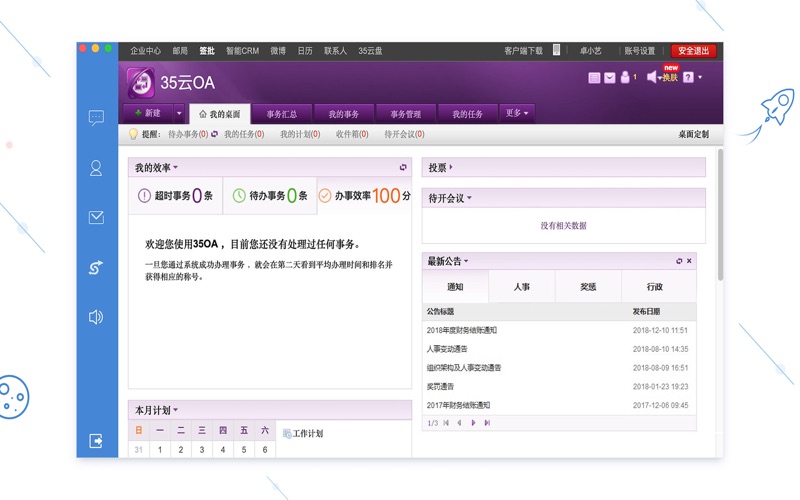
Task: Click the mail envelope icon in left sidebar
Action: (x=96, y=217)
